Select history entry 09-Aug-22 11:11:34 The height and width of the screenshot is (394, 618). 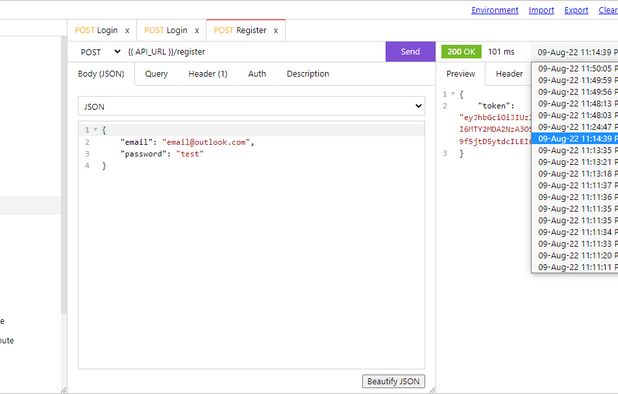click(x=575, y=232)
